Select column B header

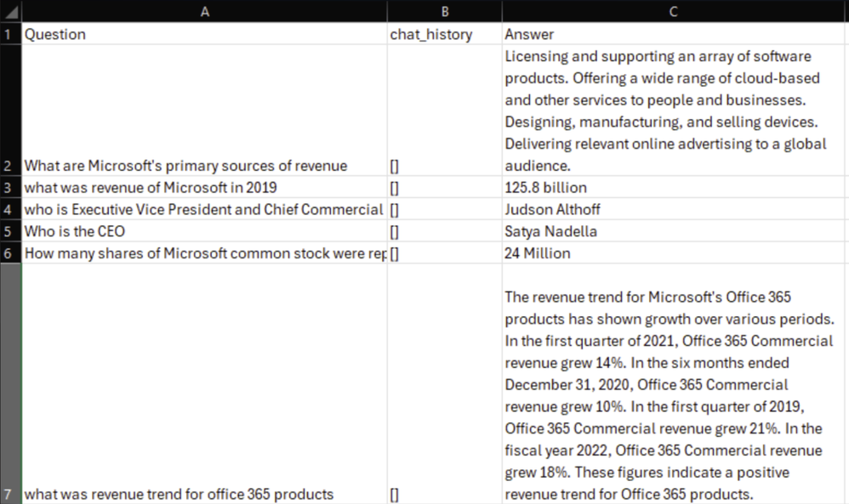pyautogui.click(x=445, y=11)
